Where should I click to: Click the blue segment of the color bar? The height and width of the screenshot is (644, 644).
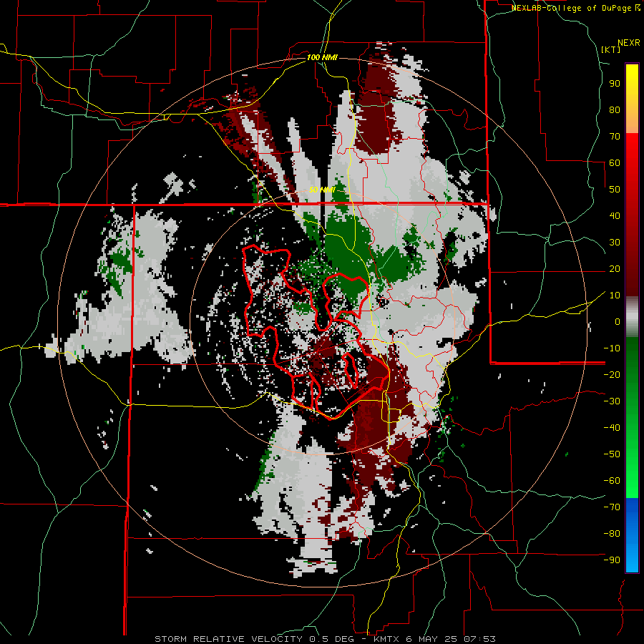pos(632,535)
